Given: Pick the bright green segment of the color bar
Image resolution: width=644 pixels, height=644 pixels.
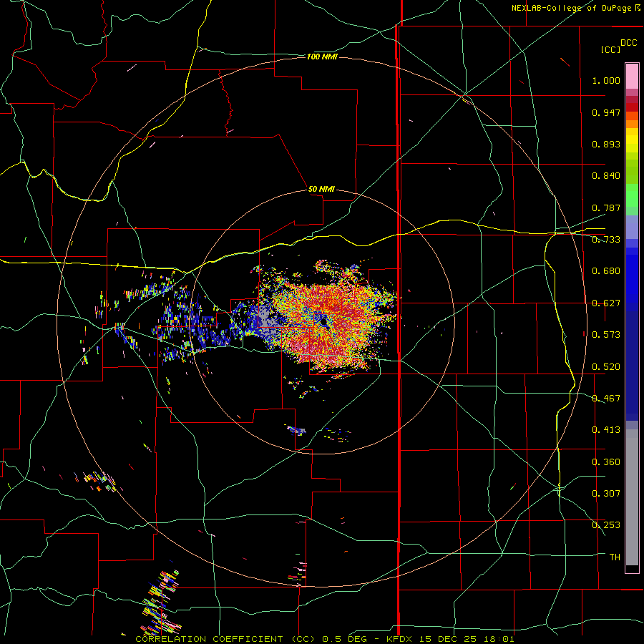Looking at the screenshot, I should point(632,195).
